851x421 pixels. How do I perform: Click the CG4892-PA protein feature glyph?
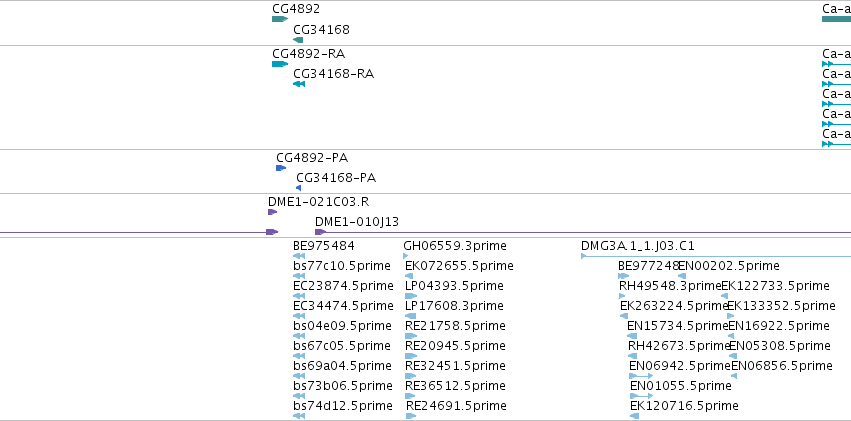[281, 168]
